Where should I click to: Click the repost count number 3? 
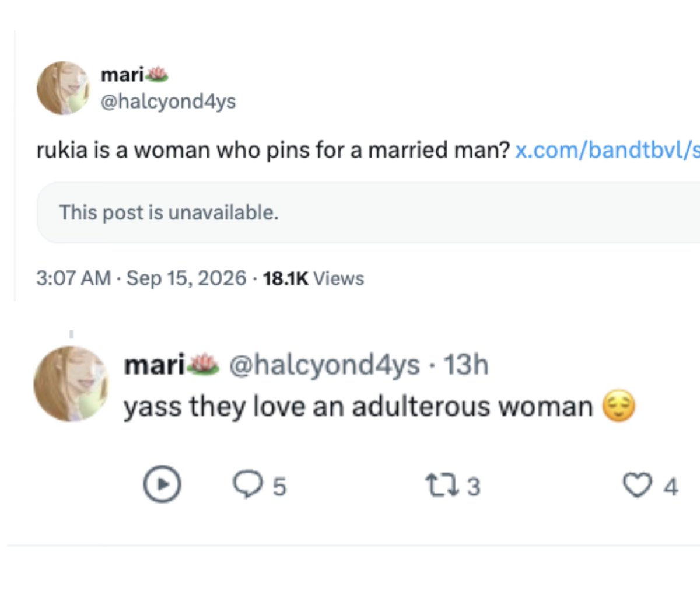[x=474, y=487]
